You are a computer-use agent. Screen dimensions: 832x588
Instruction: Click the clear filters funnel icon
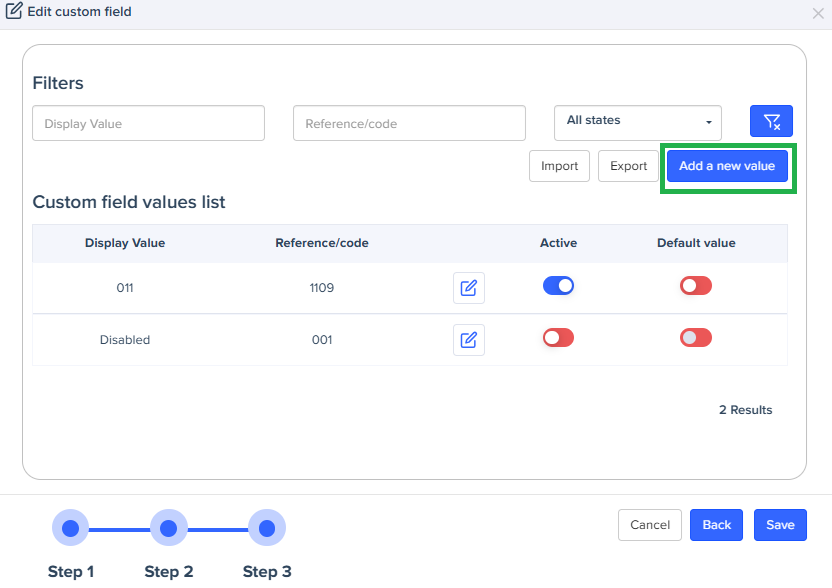[771, 121]
